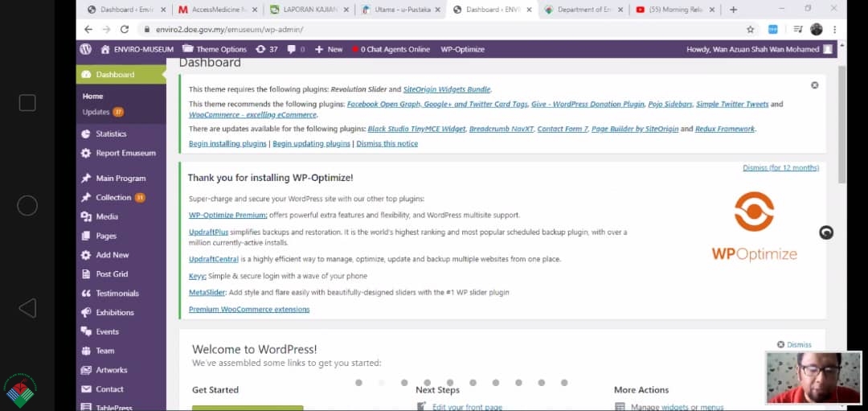Open UpdraftPlus link
The height and width of the screenshot is (411, 868).
[208, 232]
